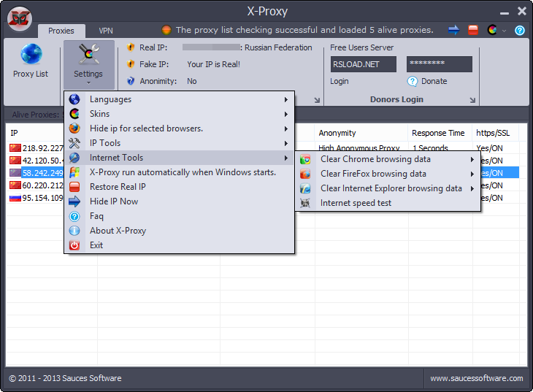Click the Windows flag autostart icon
The image size is (533, 392).
(74, 172)
